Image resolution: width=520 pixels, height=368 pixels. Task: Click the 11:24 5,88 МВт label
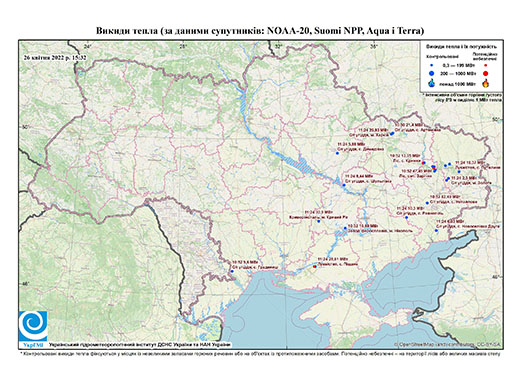point(351,144)
